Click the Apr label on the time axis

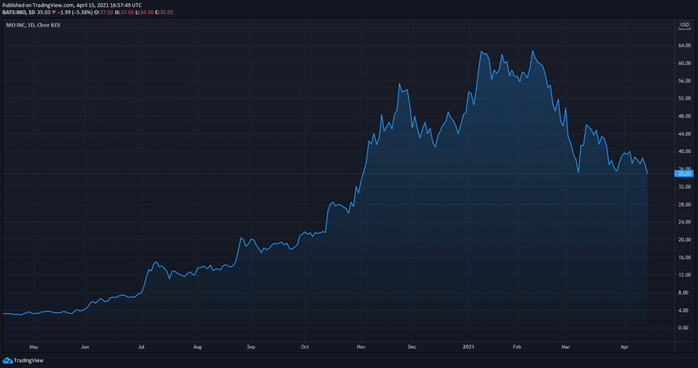click(625, 347)
